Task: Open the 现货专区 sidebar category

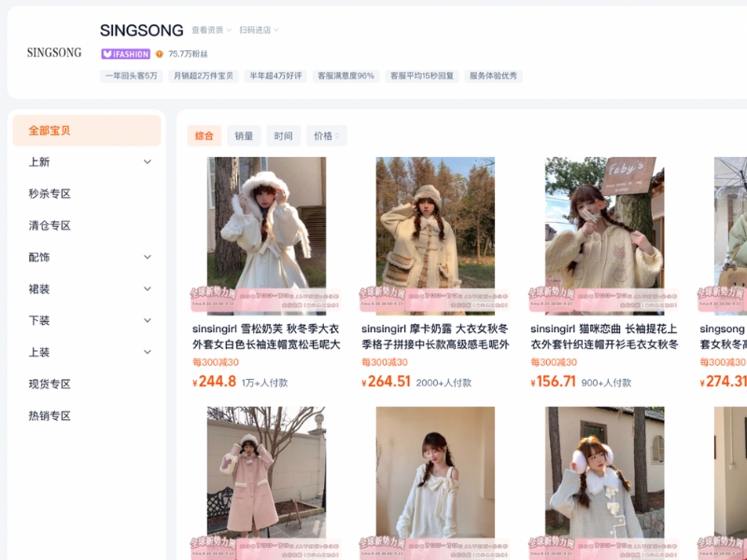Action: [x=49, y=385]
